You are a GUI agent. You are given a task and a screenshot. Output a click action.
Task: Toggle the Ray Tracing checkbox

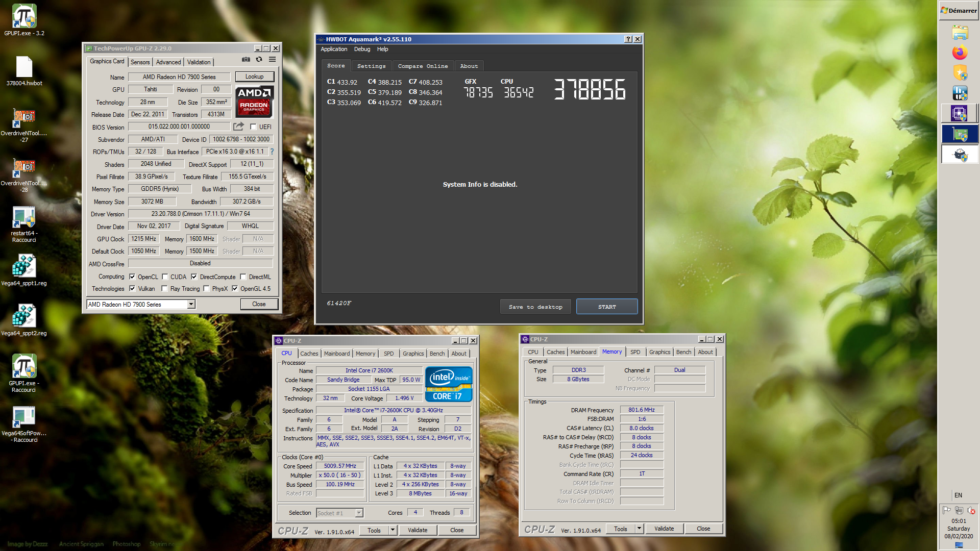pos(164,289)
